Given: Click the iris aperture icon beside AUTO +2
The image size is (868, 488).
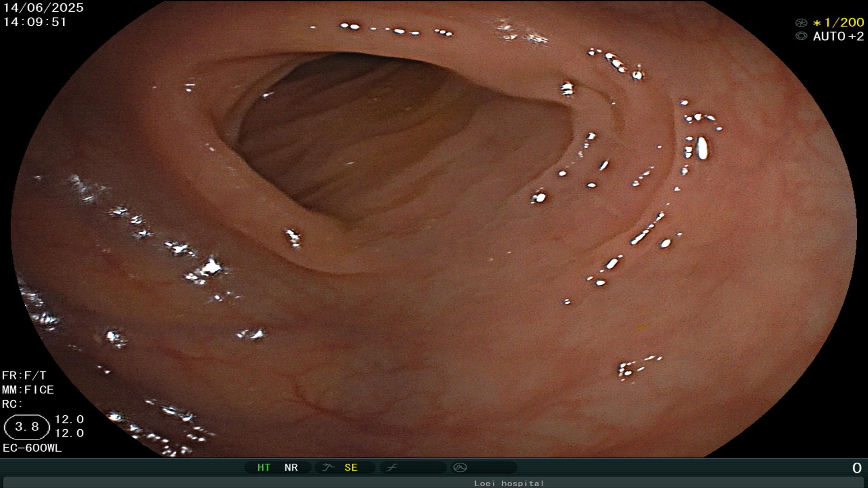Looking at the screenshot, I should point(801,36).
